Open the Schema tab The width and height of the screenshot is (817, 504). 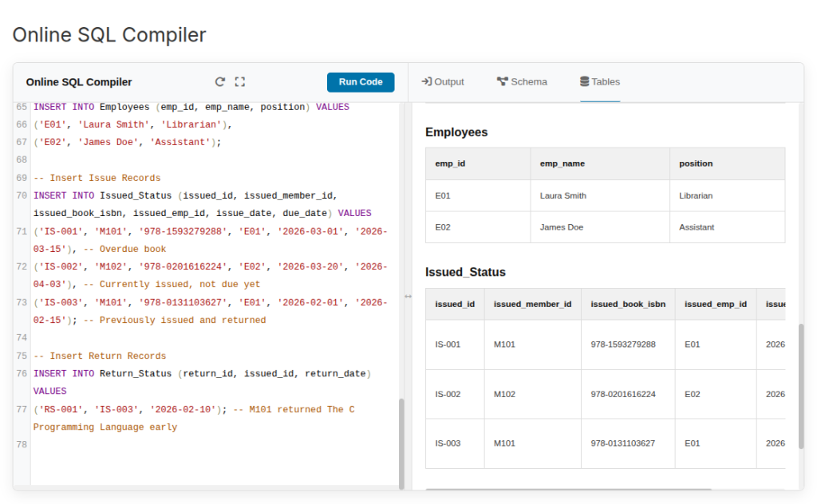tap(523, 81)
